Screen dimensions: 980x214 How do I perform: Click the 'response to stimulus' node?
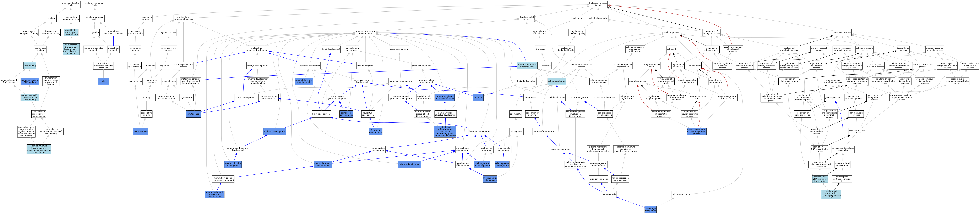[x=146, y=18]
